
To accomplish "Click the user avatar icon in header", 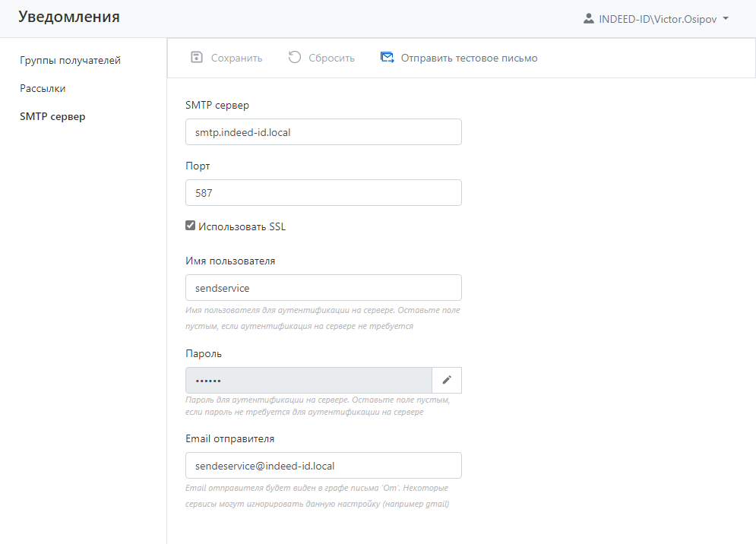I will (589, 18).
